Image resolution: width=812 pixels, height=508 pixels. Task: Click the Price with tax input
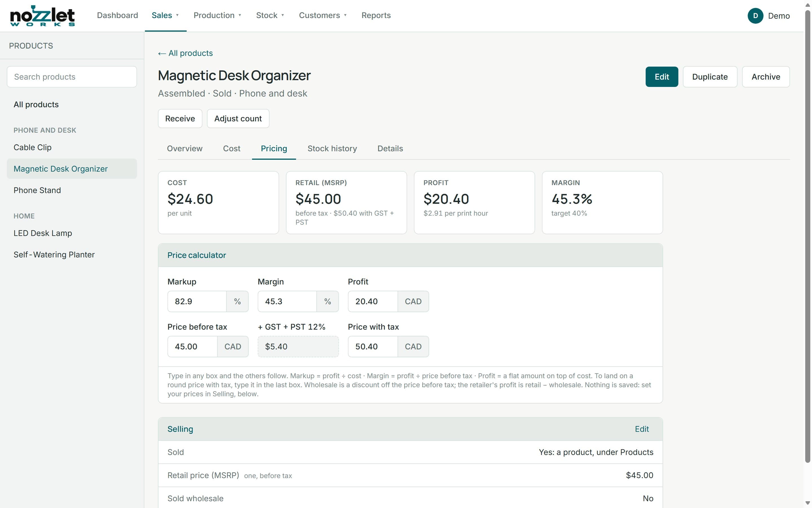373,346
